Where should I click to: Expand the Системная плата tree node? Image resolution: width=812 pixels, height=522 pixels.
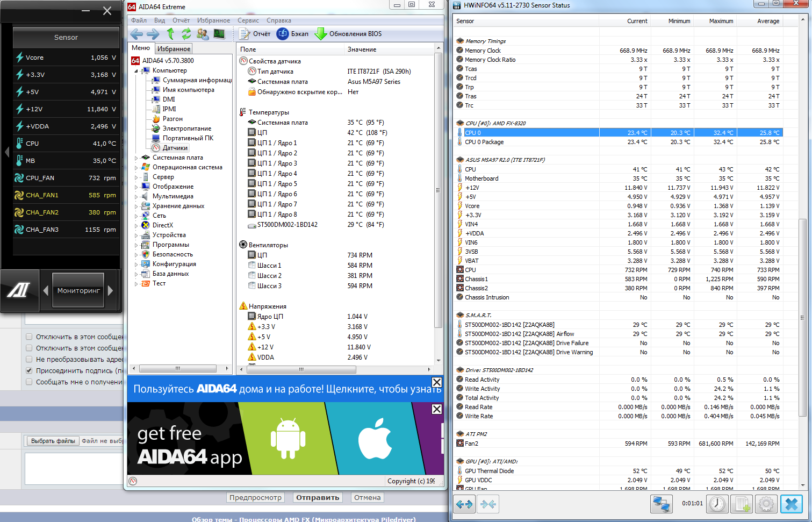pos(136,158)
